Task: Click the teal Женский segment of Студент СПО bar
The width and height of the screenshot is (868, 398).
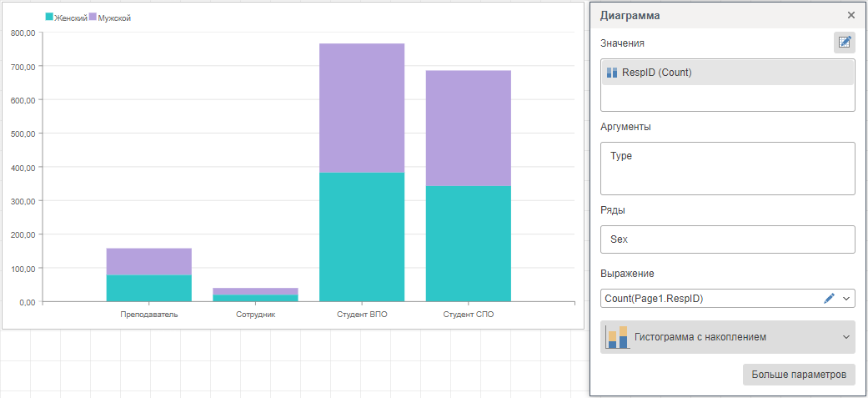Action: pyautogui.click(x=468, y=244)
